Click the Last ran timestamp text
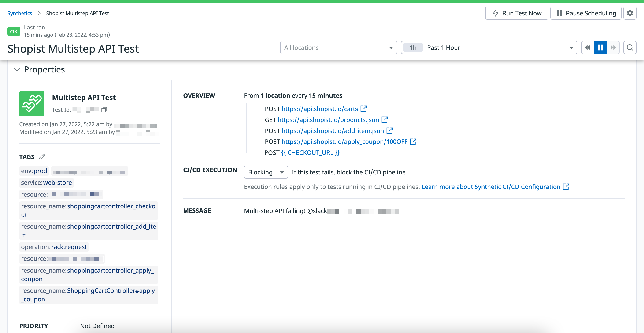Screen dimensions: 644x333 (x=67, y=35)
